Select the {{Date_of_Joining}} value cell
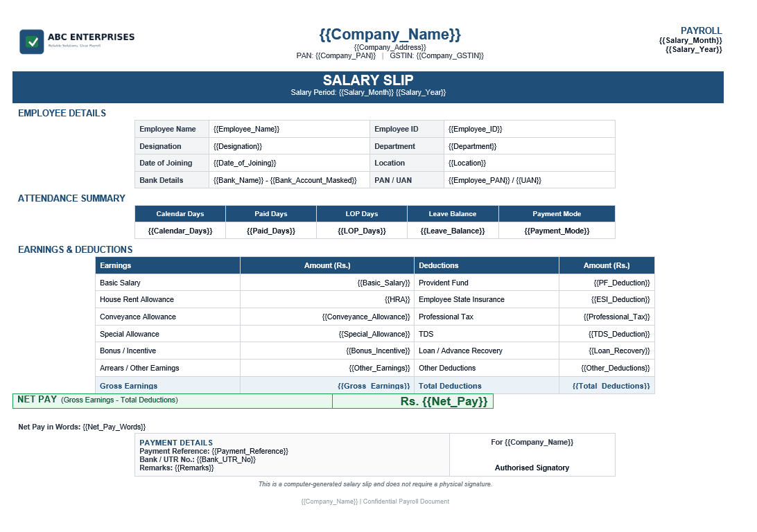The image size is (757, 532). (x=289, y=163)
